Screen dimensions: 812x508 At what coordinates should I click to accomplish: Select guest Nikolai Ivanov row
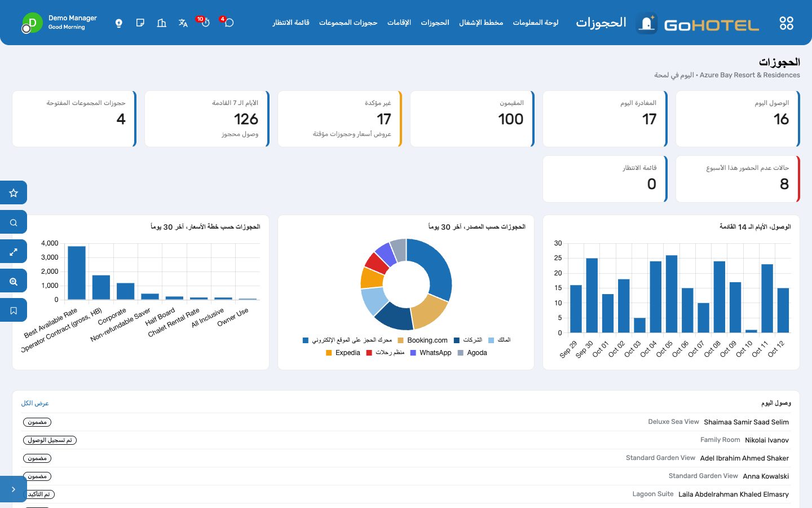[x=406, y=440]
